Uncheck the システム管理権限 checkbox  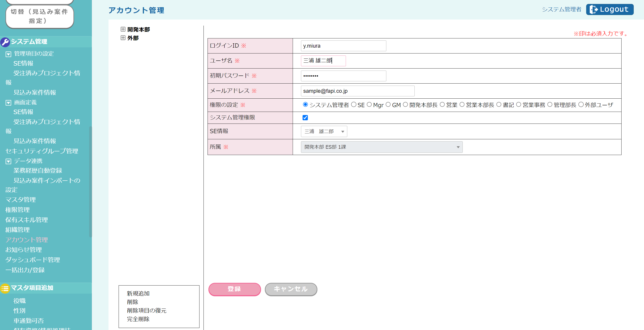305,117
